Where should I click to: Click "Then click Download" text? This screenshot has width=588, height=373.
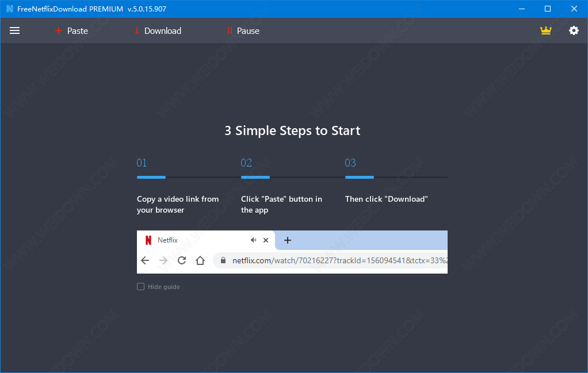386,199
